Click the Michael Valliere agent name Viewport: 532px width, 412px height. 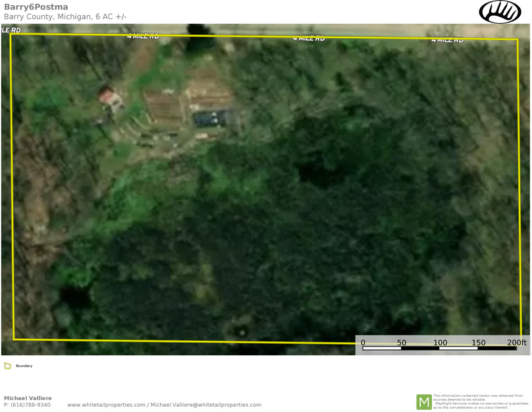pos(28,398)
